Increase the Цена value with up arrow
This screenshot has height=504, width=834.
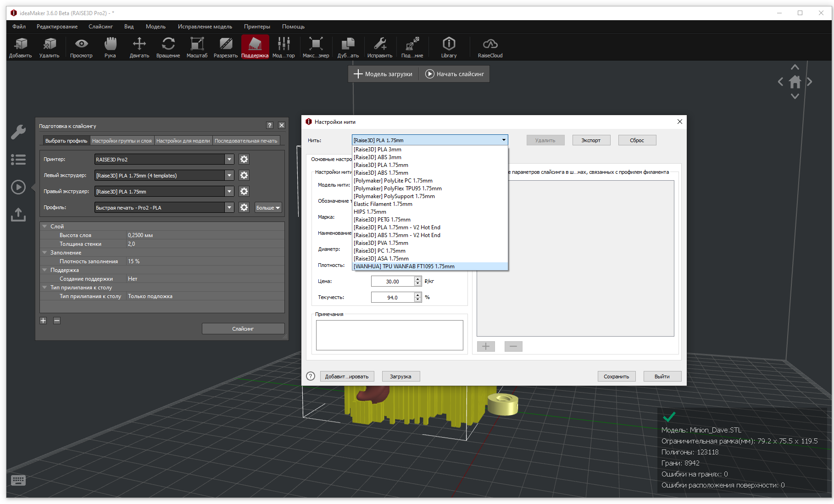(417, 279)
